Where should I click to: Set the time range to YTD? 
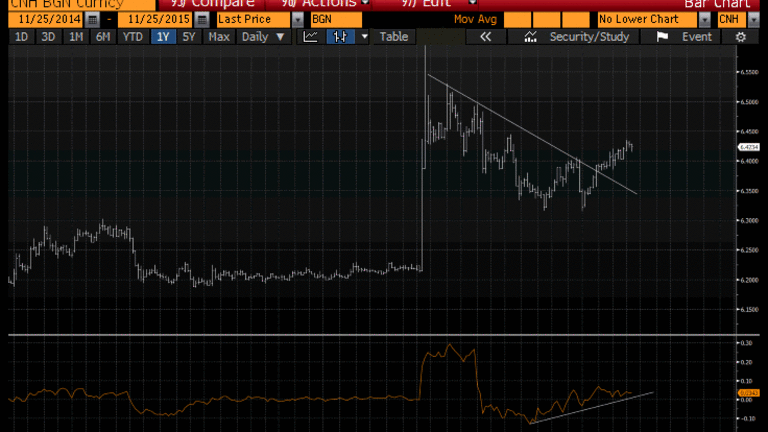click(131, 36)
